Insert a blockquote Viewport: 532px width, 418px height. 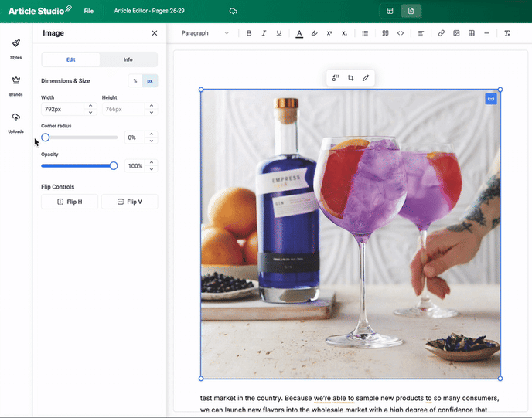(x=385, y=33)
